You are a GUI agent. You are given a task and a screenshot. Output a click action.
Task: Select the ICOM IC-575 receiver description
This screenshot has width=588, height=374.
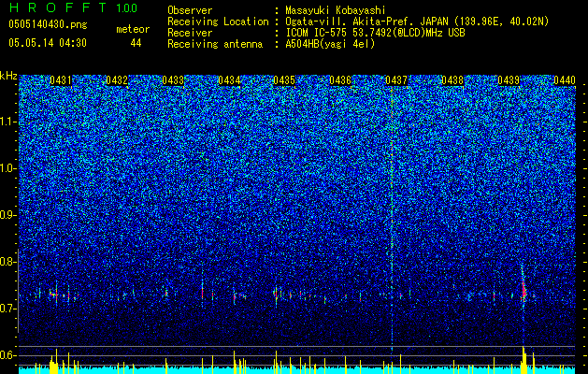coord(375,33)
